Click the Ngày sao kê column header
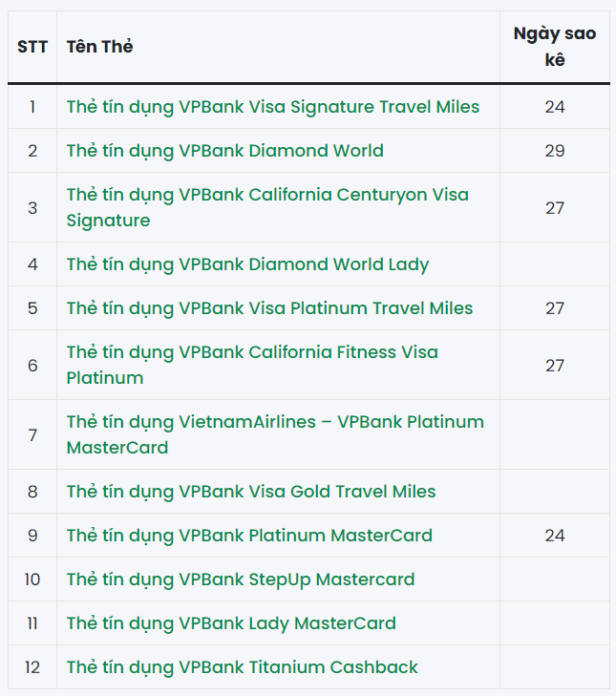The height and width of the screenshot is (696, 616). 555,47
